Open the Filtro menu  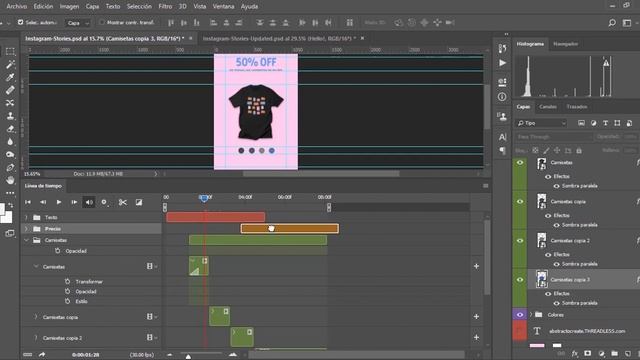(165, 7)
